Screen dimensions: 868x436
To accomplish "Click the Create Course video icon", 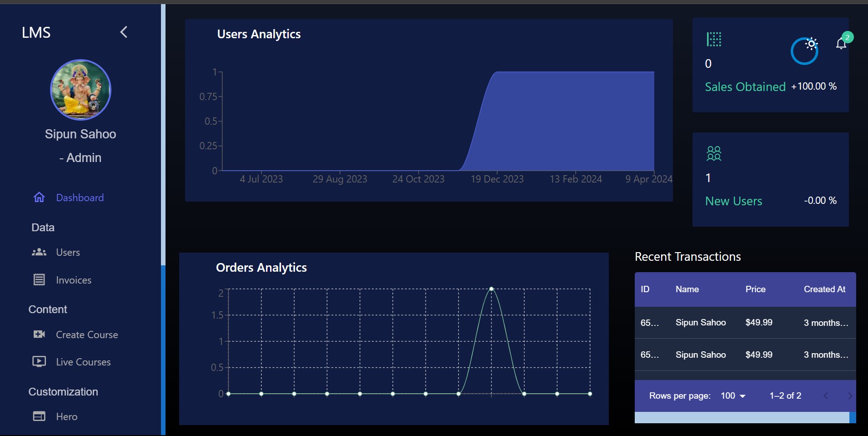I will [x=39, y=335].
